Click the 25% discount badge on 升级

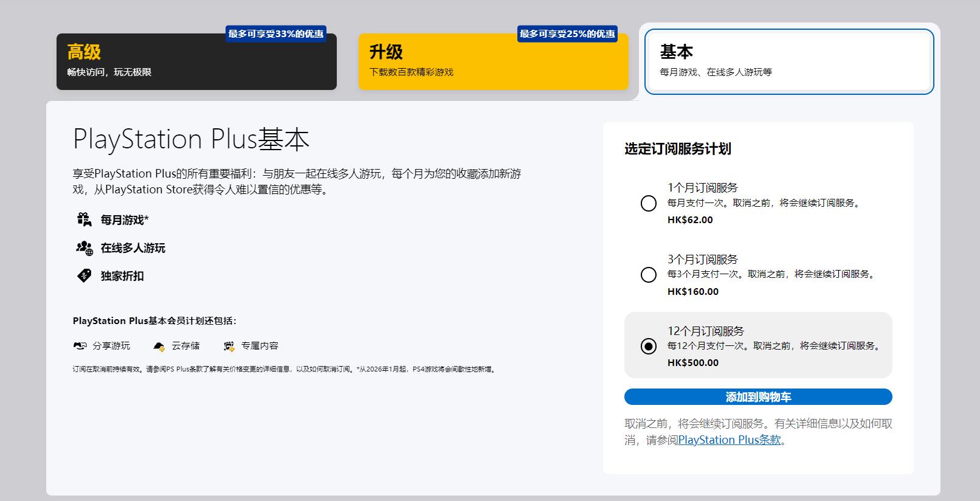(567, 34)
